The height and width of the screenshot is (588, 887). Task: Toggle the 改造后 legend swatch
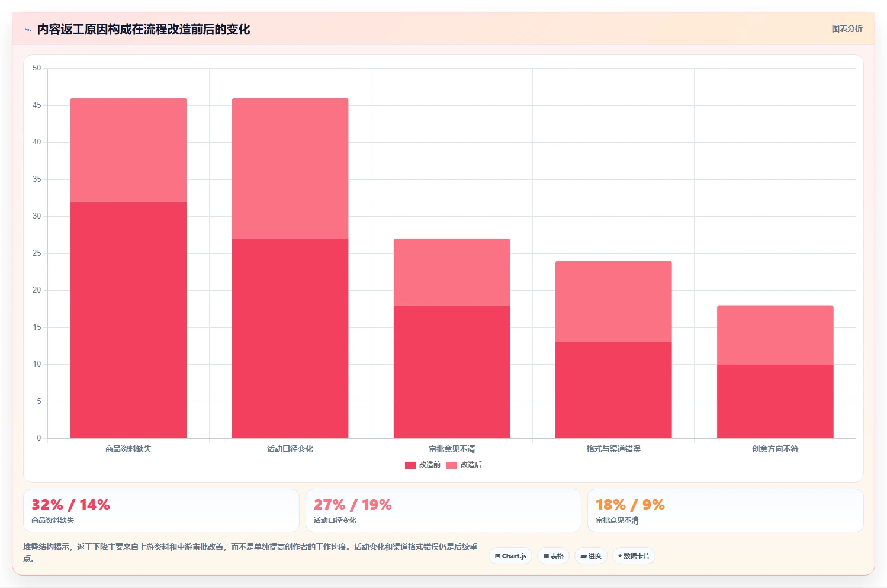pyautogui.click(x=452, y=465)
